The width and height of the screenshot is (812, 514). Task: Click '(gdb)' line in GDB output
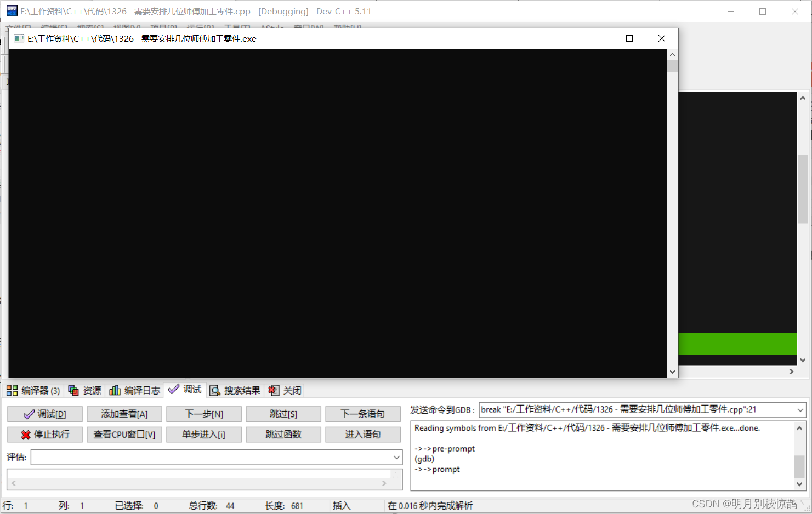424,459
